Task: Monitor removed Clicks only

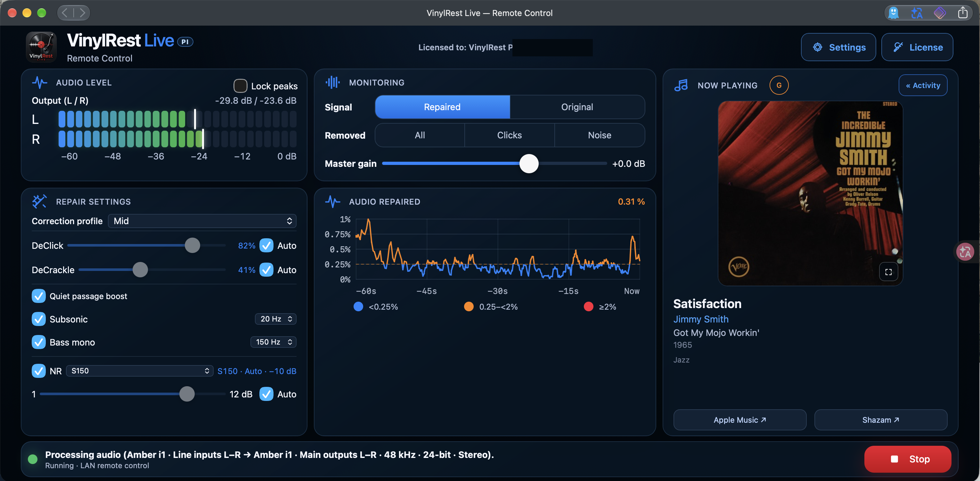Action: pos(510,135)
